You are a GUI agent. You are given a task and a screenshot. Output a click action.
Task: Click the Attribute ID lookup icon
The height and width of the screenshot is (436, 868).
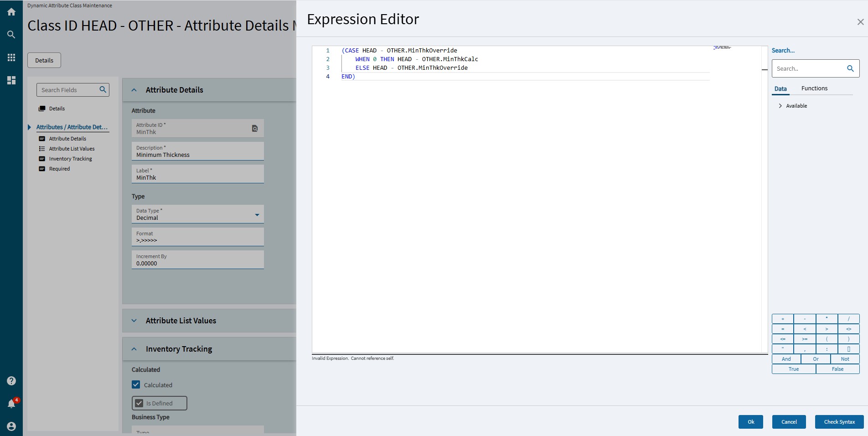255,129
